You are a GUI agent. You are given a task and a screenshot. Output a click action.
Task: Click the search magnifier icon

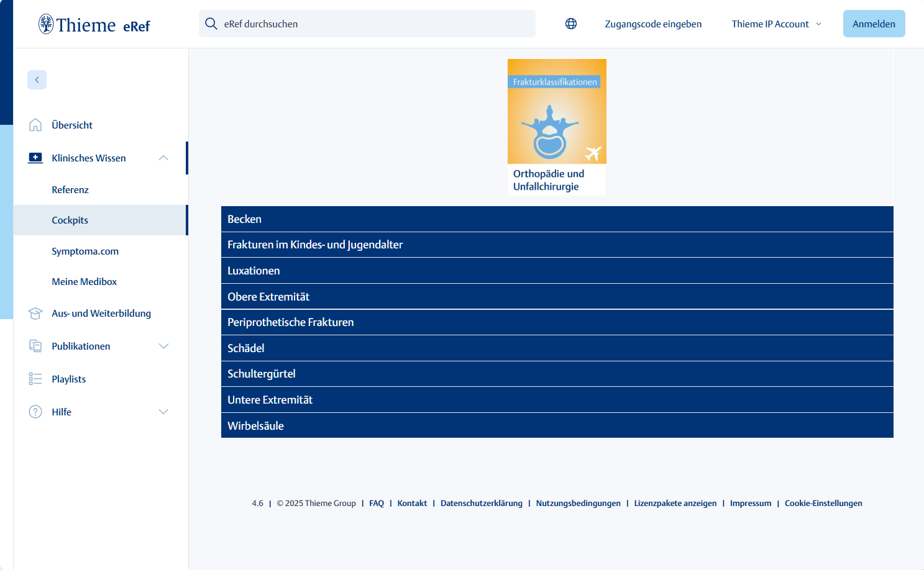(211, 24)
